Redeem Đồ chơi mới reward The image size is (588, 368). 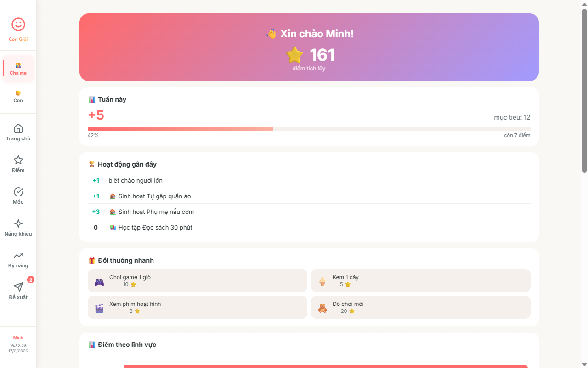[x=420, y=307]
